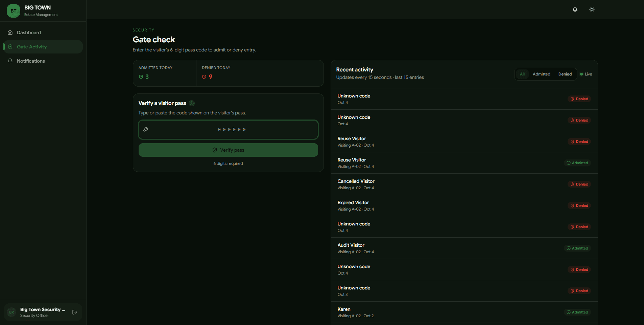The image size is (644, 325).
Task: Click Admitted badge on Audit Visitor row
Action: coord(577,248)
